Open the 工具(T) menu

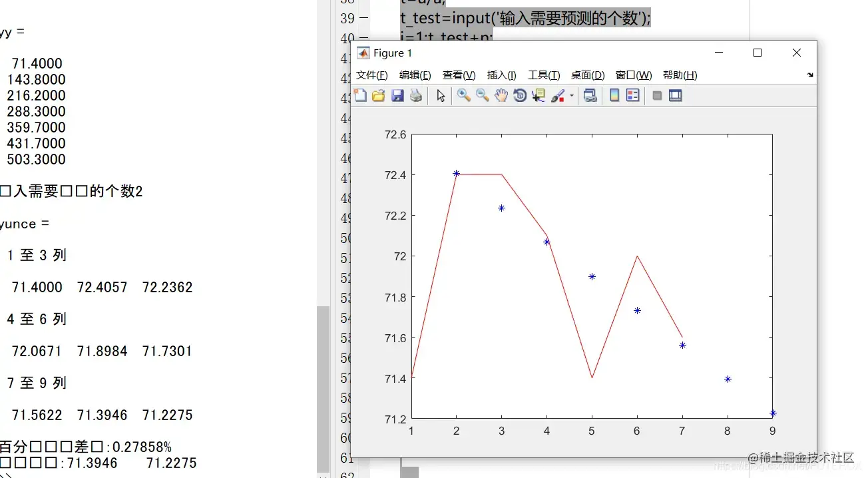[x=544, y=75]
